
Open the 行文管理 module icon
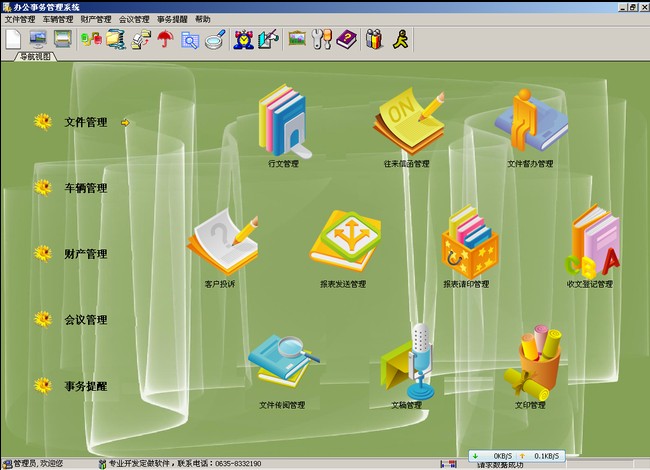click(283, 121)
